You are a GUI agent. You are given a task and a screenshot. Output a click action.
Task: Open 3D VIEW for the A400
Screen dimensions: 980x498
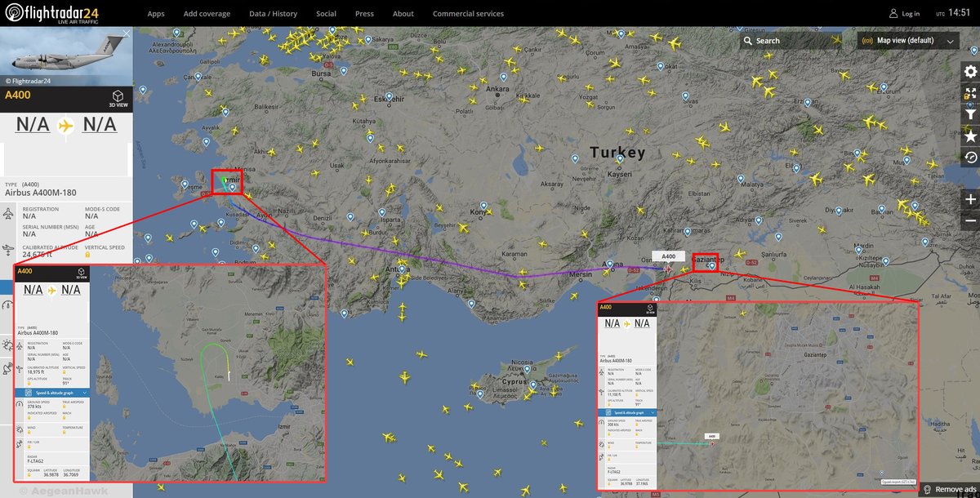coord(118,99)
